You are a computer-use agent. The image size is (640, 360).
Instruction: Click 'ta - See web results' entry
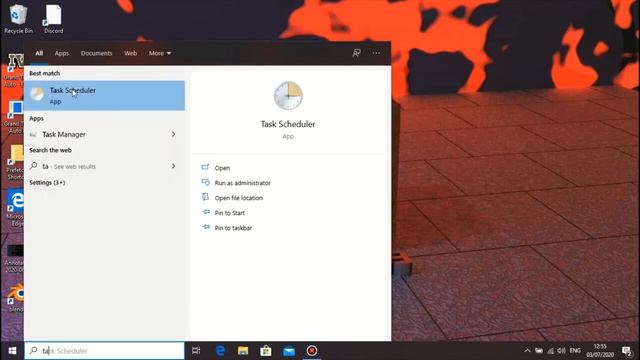(104, 166)
